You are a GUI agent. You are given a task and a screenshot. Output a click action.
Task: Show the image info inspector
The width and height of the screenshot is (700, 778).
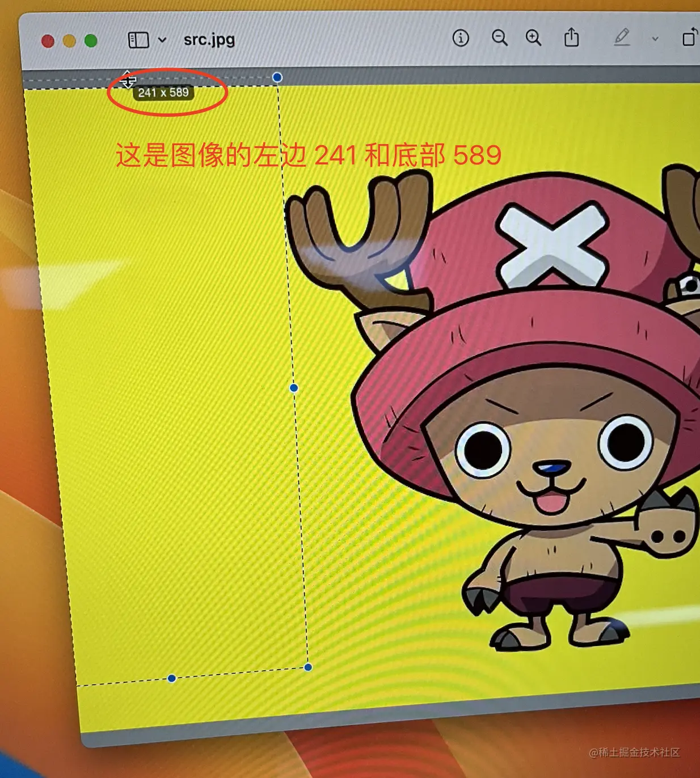point(461,38)
